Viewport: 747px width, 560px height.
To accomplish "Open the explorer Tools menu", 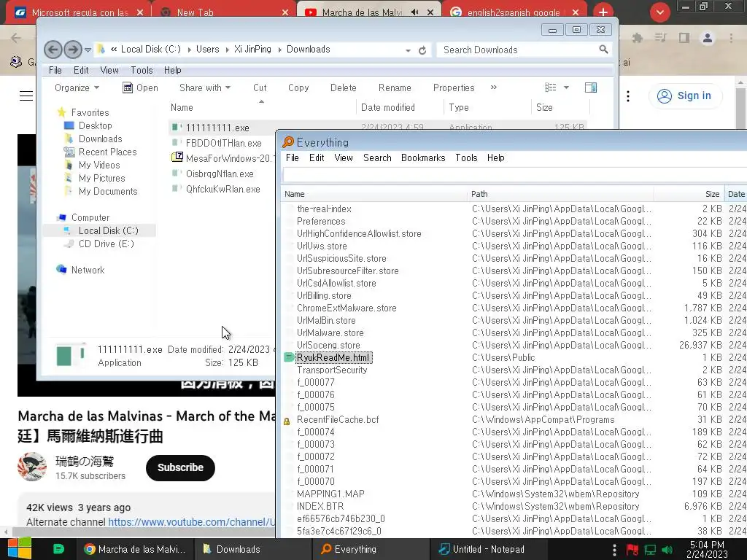I will point(142,70).
